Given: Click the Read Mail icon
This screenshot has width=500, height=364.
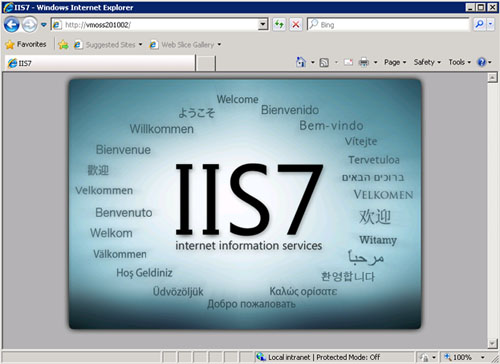Looking at the screenshot, I should point(348,62).
